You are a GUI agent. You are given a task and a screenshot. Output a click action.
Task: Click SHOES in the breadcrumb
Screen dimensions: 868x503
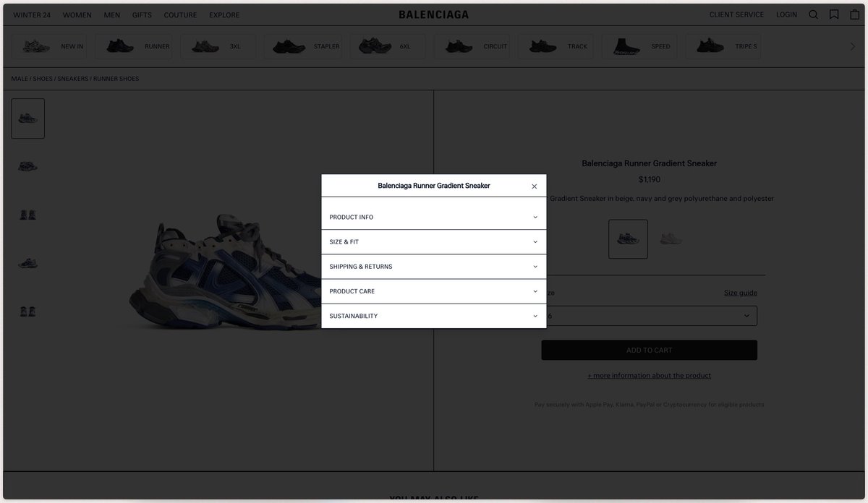pos(43,79)
